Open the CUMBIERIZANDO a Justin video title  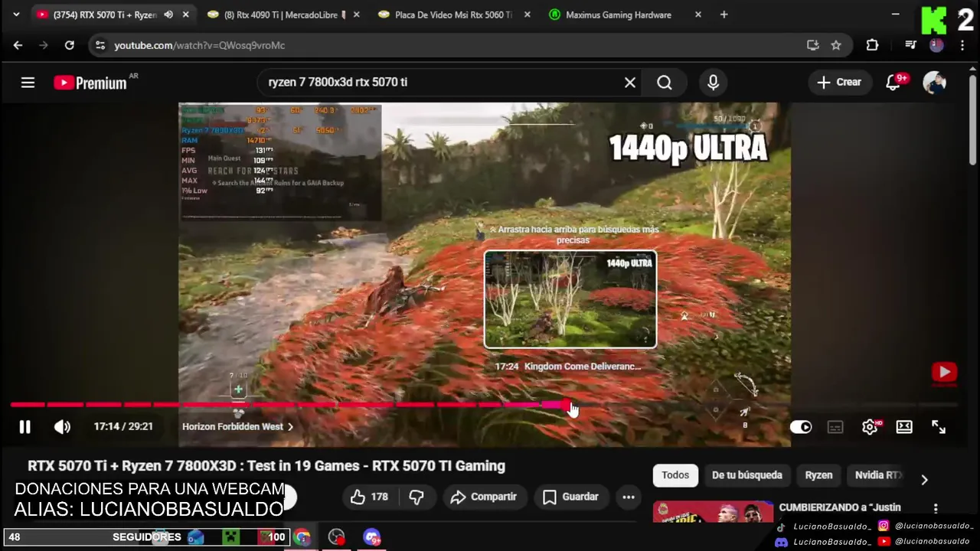pyautogui.click(x=840, y=507)
